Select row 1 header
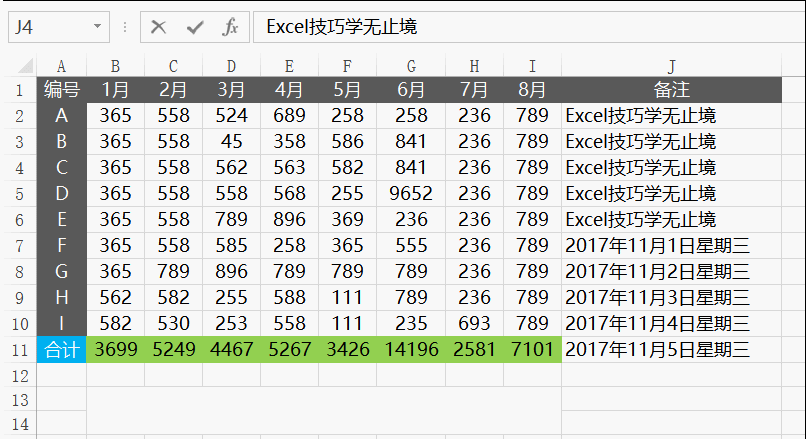This screenshot has height=439, width=806. (x=19, y=90)
